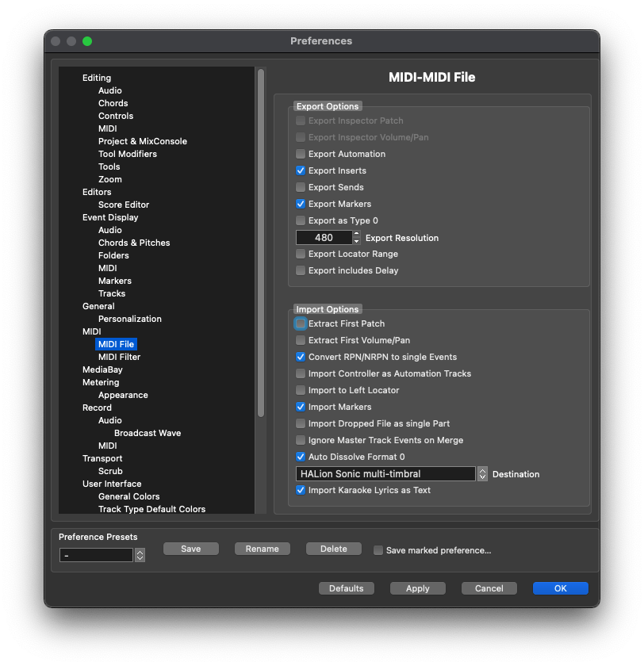Uncheck Export Inserts
Image resolution: width=644 pixels, height=666 pixels.
coord(301,170)
